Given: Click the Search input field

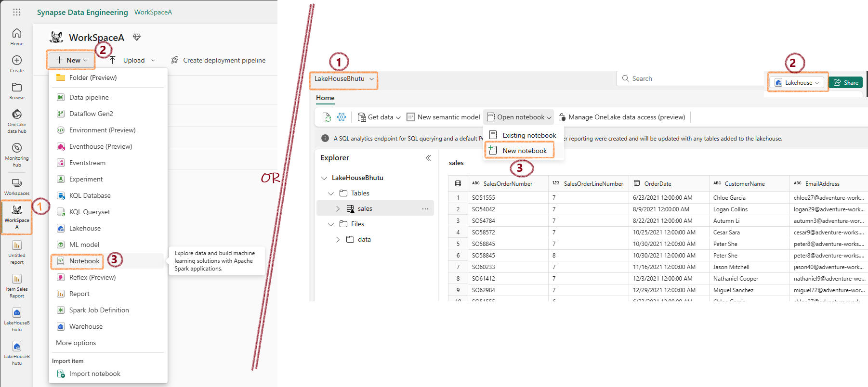Looking at the screenshot, I should 690,78.
